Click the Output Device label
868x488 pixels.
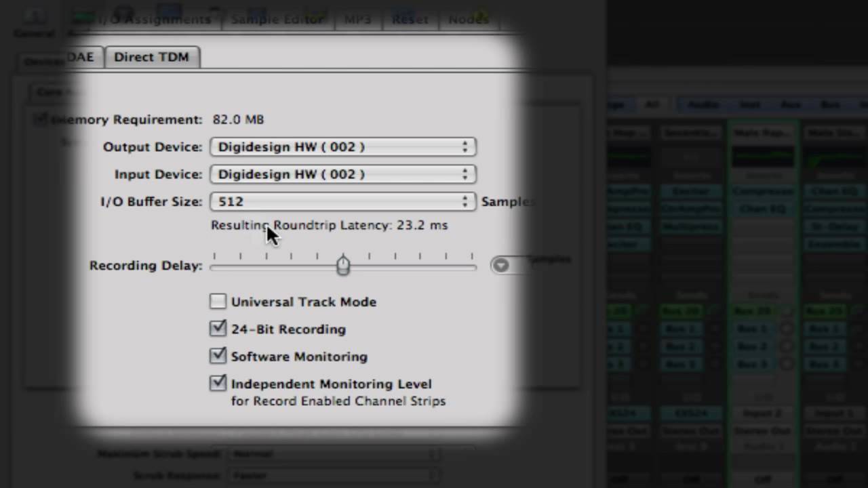[153, 147]
